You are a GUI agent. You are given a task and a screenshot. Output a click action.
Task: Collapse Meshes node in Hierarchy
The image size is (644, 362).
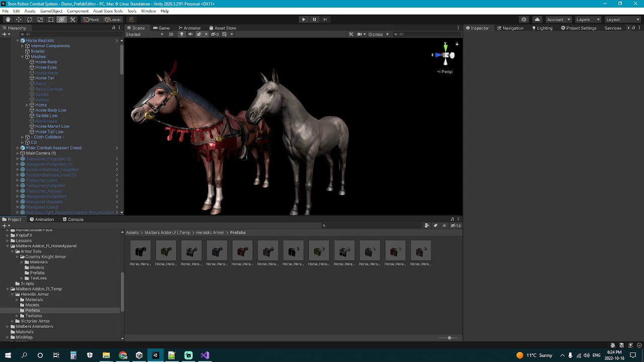(22, 57)
